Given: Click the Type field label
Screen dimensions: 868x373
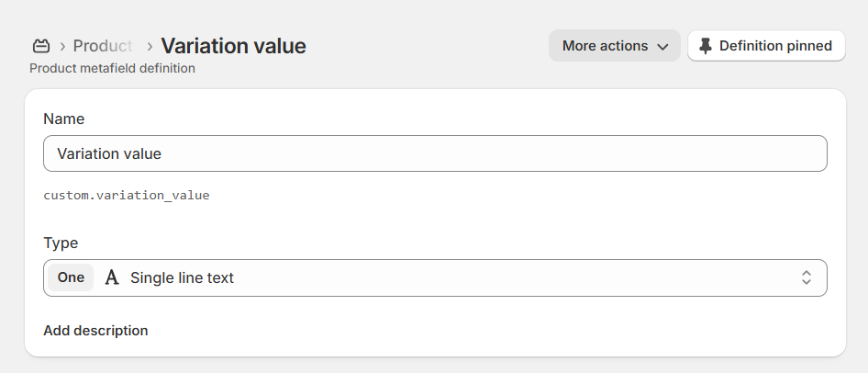Looking at the screenshot, I should coord(61,243).
